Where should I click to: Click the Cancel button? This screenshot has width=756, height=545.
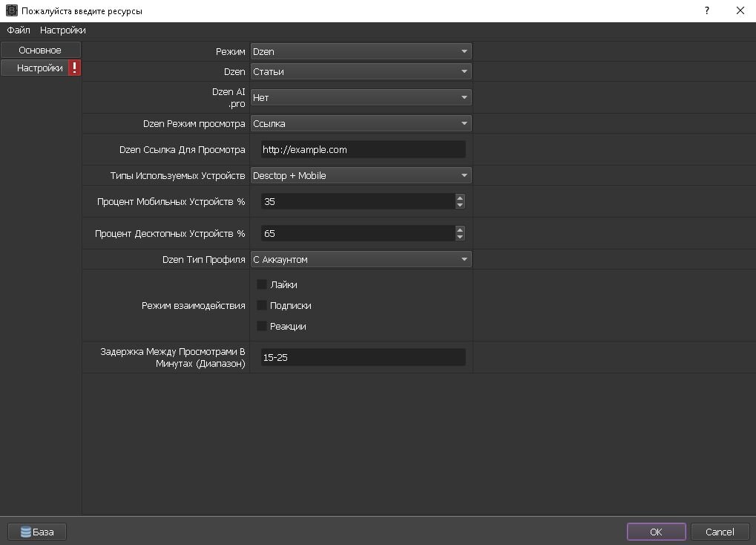tap(720, 532)
